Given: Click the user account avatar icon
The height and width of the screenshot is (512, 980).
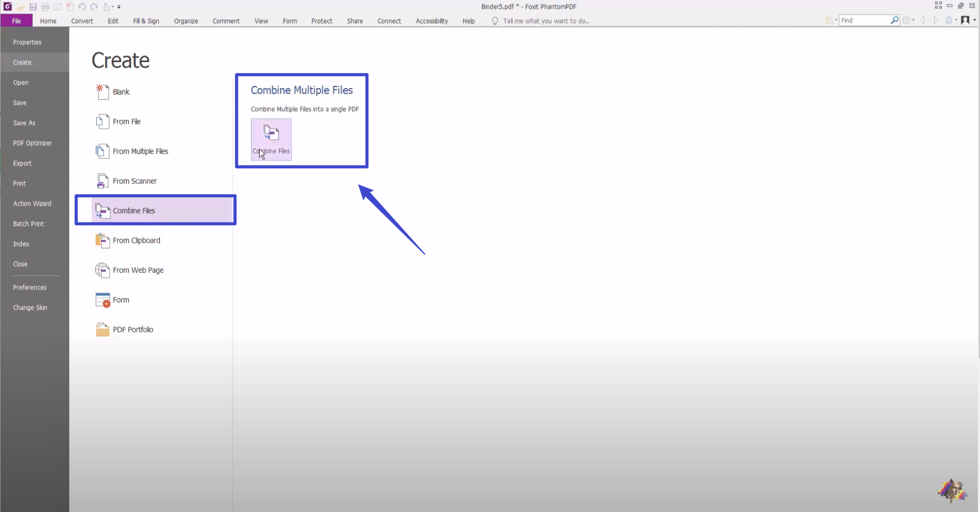Looking at the screenshot, I should coord(965,20).
